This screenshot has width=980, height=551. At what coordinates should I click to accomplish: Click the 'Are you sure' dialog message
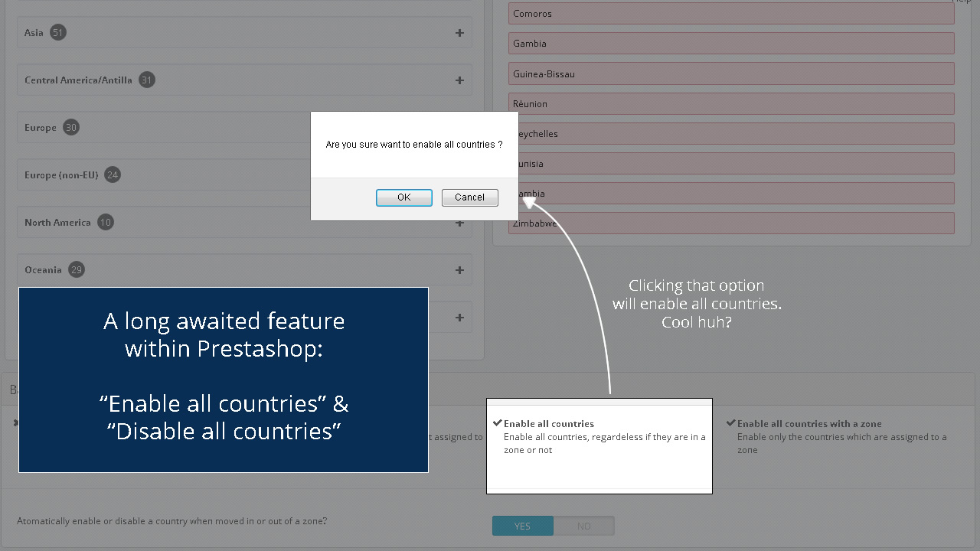pos(414,145)
